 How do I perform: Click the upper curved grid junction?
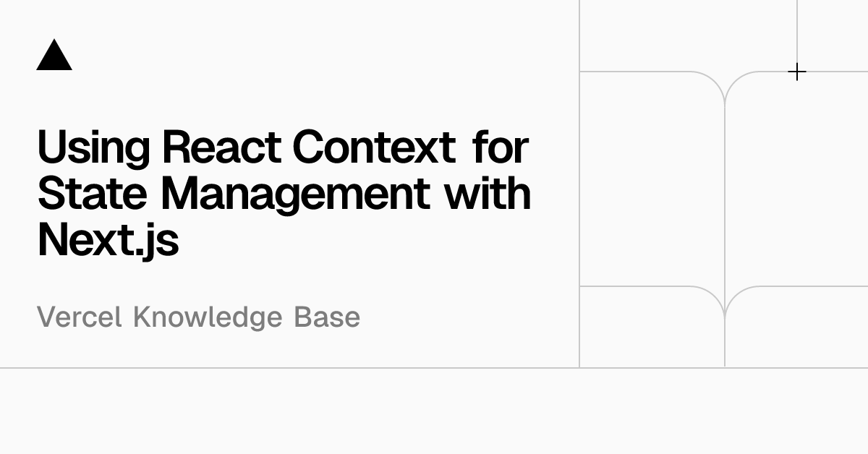point(725,90)
